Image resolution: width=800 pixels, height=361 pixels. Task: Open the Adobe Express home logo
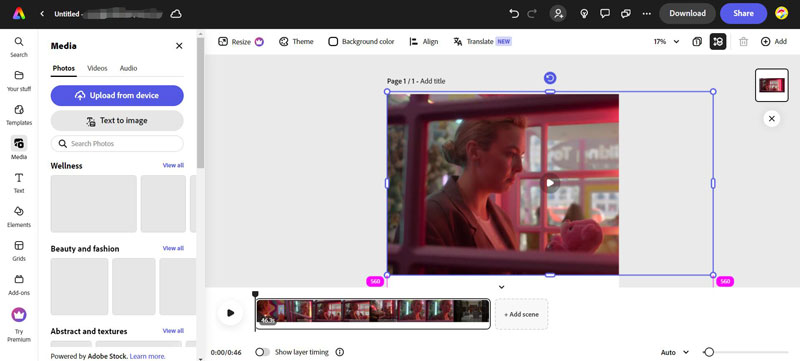click(19, 14)
